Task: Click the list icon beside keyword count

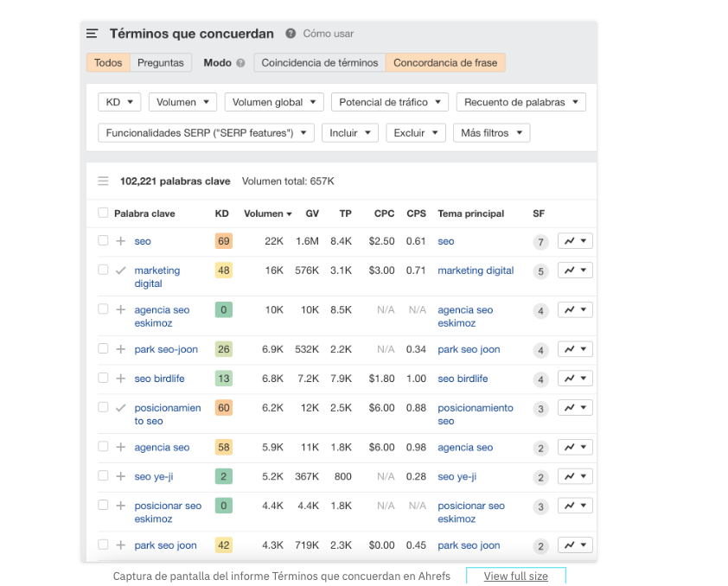Action: (x=103, y=182)
